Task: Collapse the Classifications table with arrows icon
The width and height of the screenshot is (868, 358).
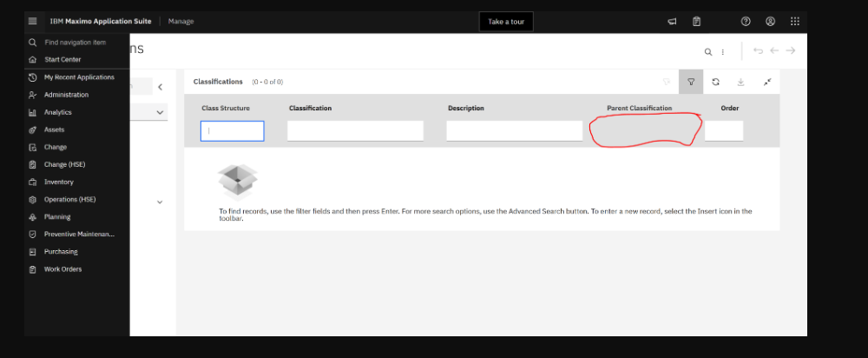Action: click(x=767, y=82)
